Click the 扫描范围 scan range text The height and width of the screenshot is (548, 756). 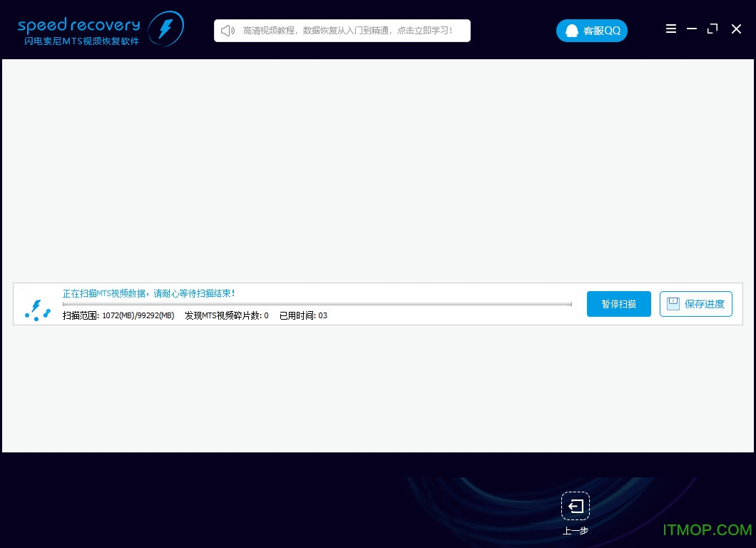click(118, 315)
